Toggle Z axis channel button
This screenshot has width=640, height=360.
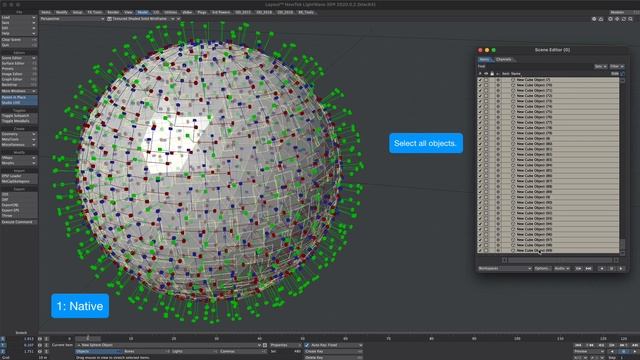click(3, 351)
